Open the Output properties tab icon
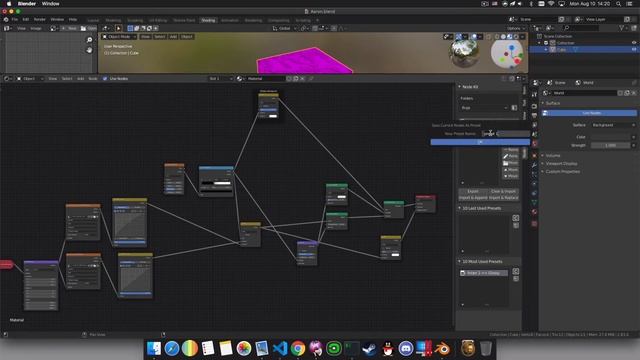The height and width of the screenshot is (360, 640). (x=534, y=116)
